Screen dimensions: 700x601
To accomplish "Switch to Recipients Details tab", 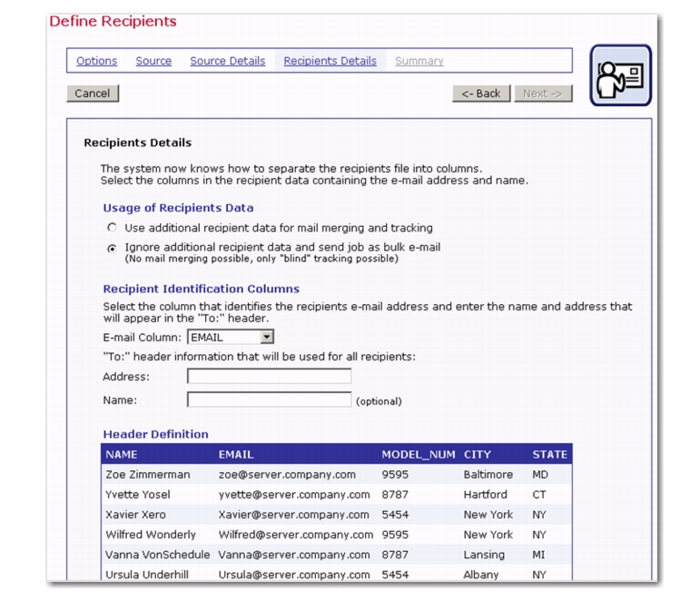I will (x=330, y=61).
